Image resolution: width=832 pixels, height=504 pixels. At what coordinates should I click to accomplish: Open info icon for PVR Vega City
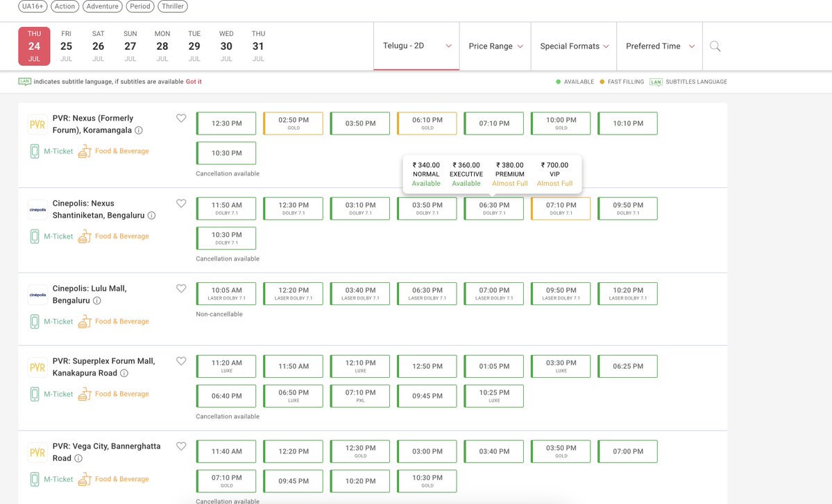point(78,458)
